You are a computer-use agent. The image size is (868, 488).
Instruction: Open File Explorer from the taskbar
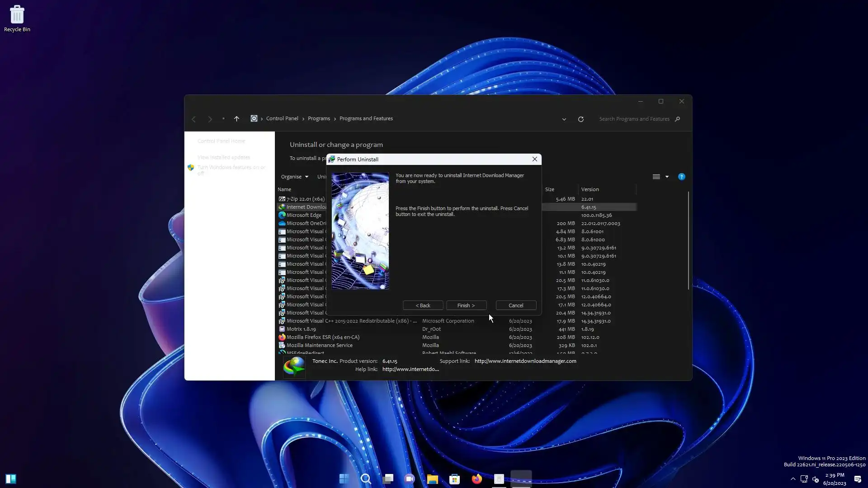(x=432, y=479)
